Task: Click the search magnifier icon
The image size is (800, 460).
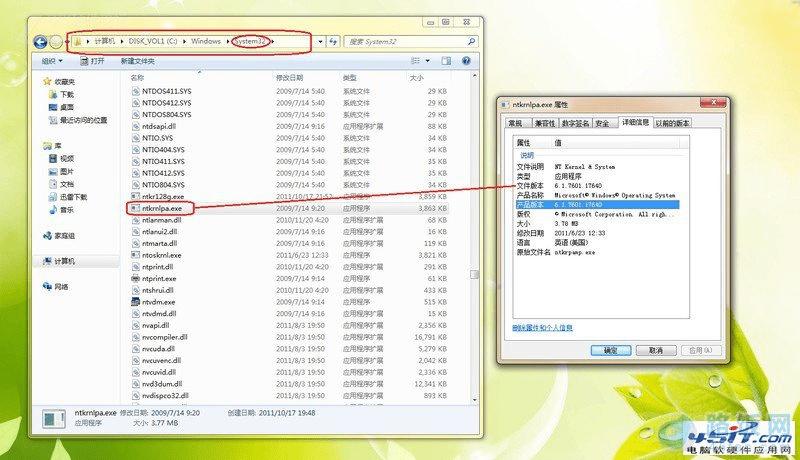Action: 471,41
